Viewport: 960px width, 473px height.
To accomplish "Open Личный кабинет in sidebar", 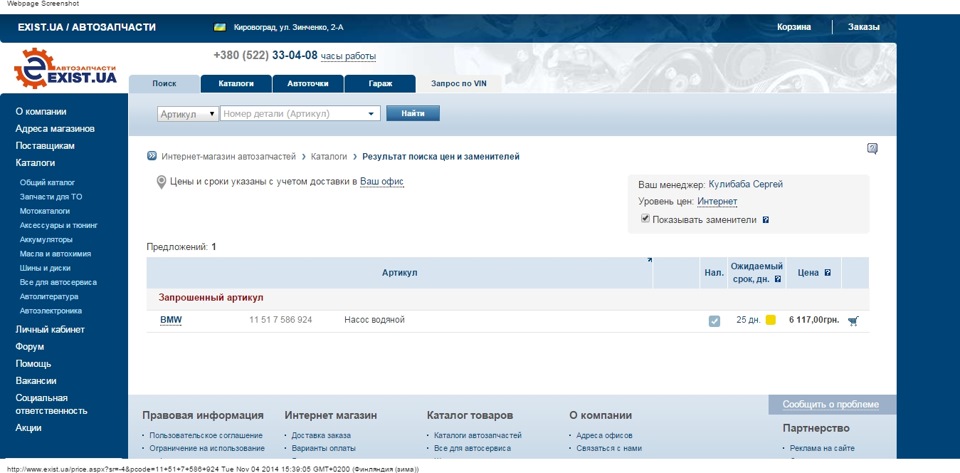I will point(50,329).
